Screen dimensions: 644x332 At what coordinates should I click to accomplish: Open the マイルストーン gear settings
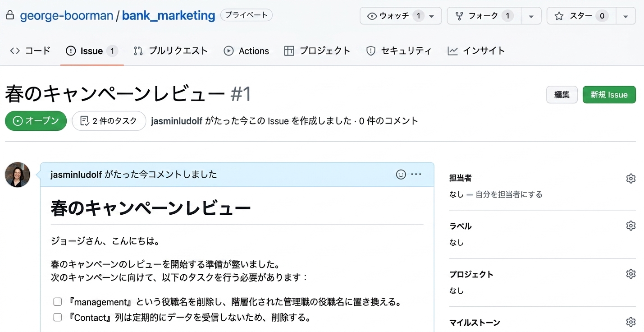[631, 322]
